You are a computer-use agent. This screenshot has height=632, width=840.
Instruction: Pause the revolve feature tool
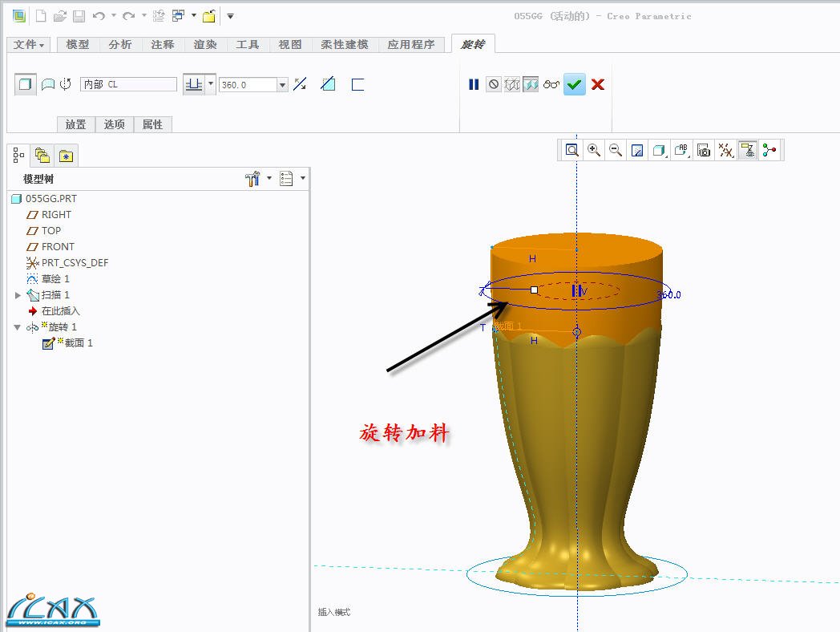474,84
